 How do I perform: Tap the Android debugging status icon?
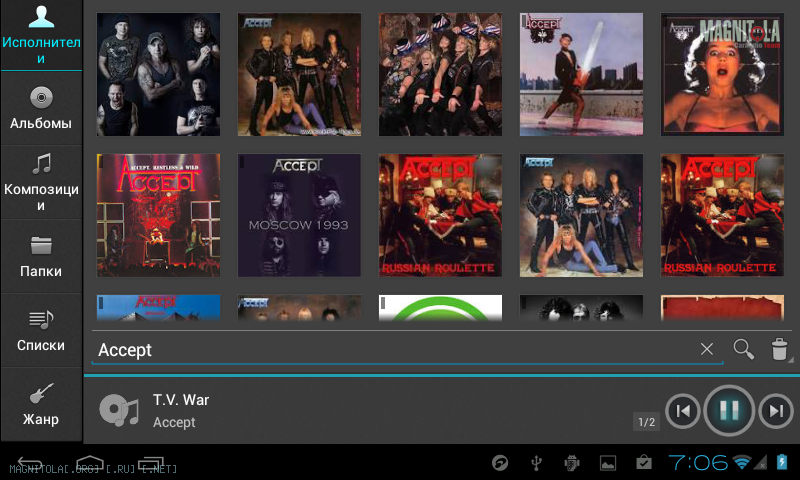tap(572, 463)
